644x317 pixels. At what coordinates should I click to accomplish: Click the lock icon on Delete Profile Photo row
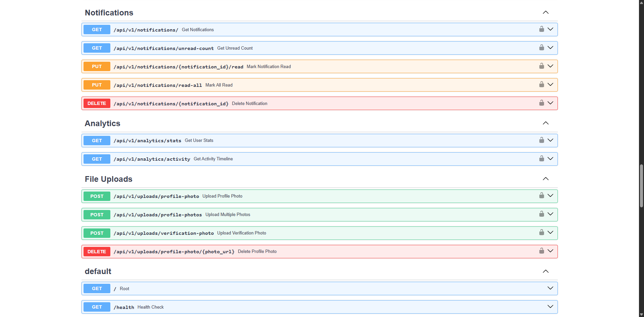click(x=541, y=251)
